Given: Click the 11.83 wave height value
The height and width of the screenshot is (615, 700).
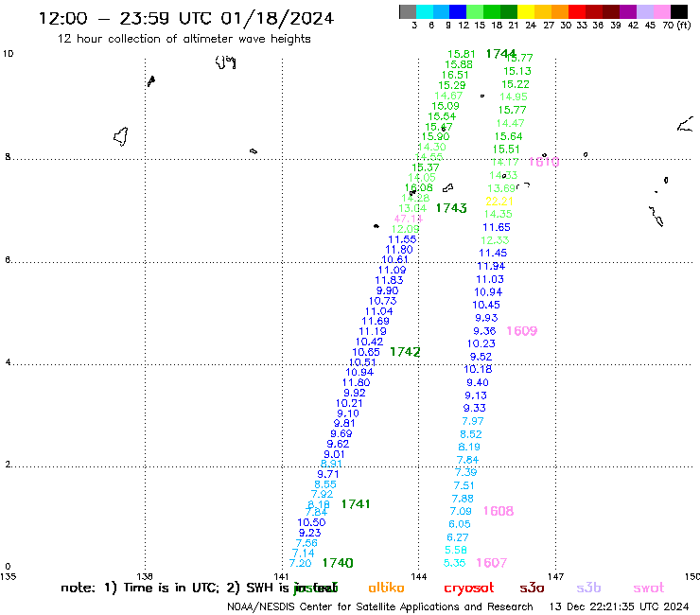Looking at the screenshot, I should [389, 280].
